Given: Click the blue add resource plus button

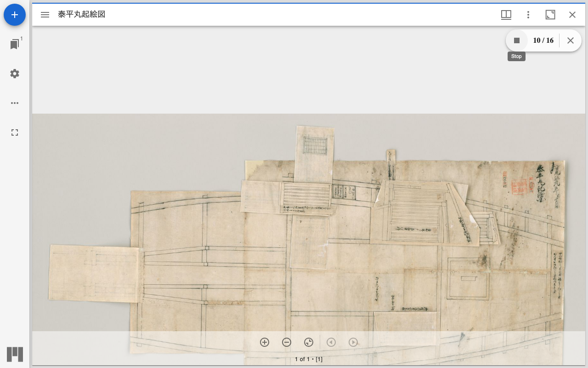Looking at the screenshot, I should click(x=15, y=15).
